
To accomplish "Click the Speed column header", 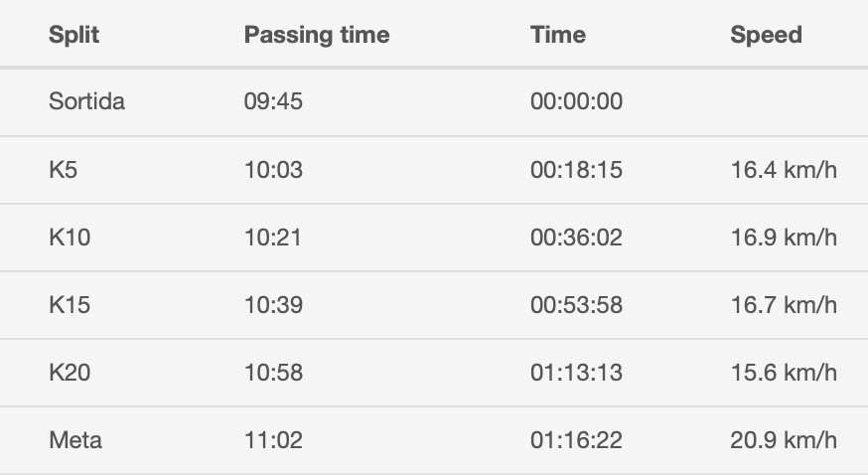I will (x=766, y=35).
